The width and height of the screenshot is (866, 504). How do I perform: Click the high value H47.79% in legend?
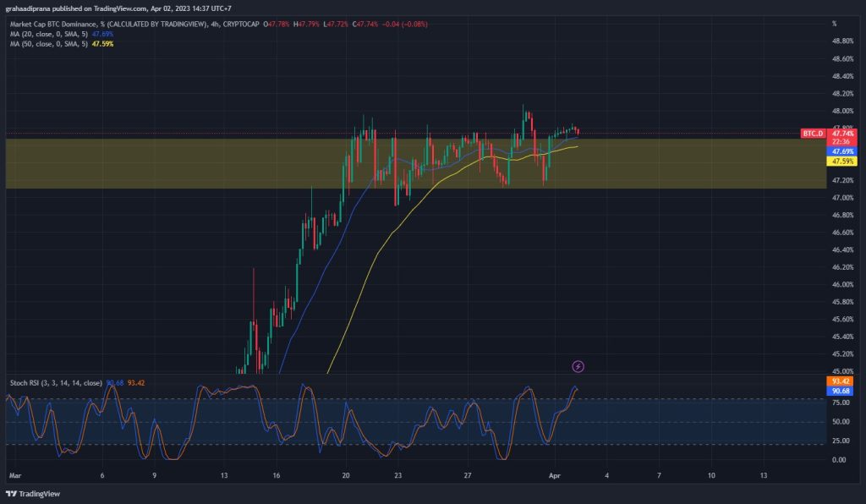[306, 25]
